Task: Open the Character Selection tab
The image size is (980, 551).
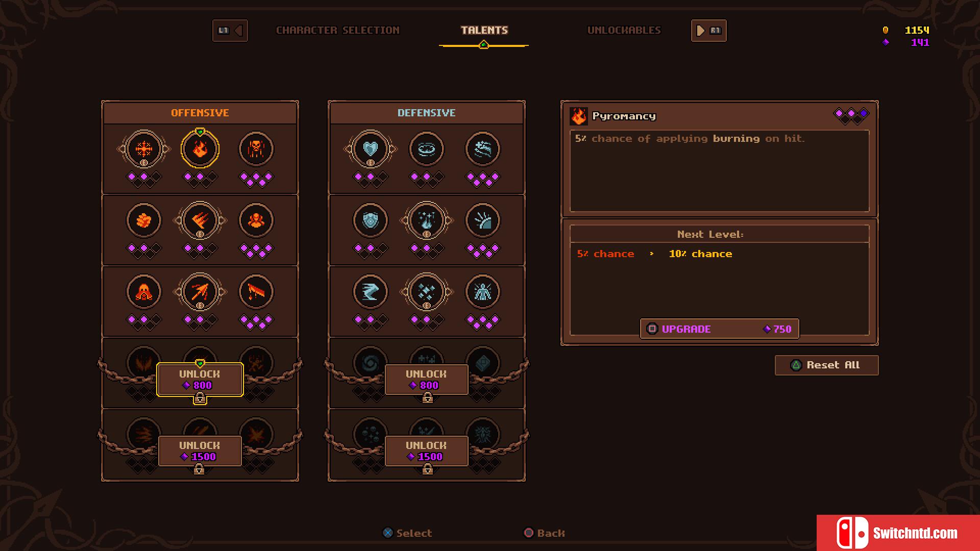Action: point(338,30)
